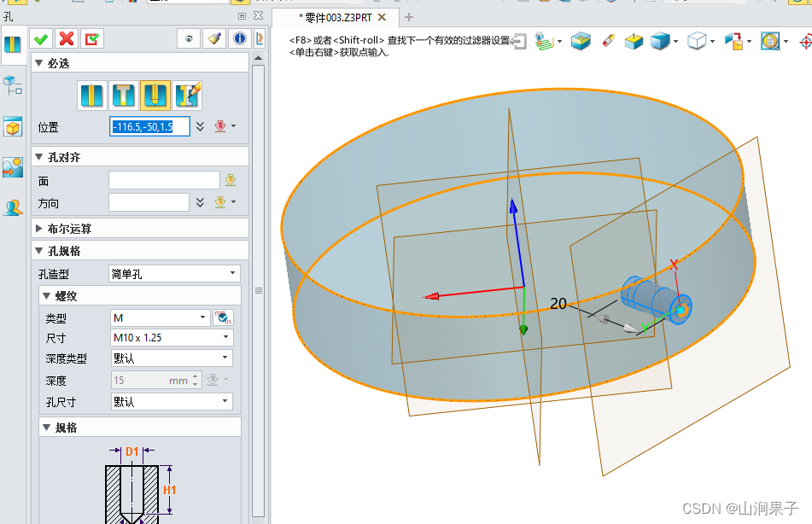Collapse the 必选 section
The image size is (812, 524).
click(x=38, y=63)
